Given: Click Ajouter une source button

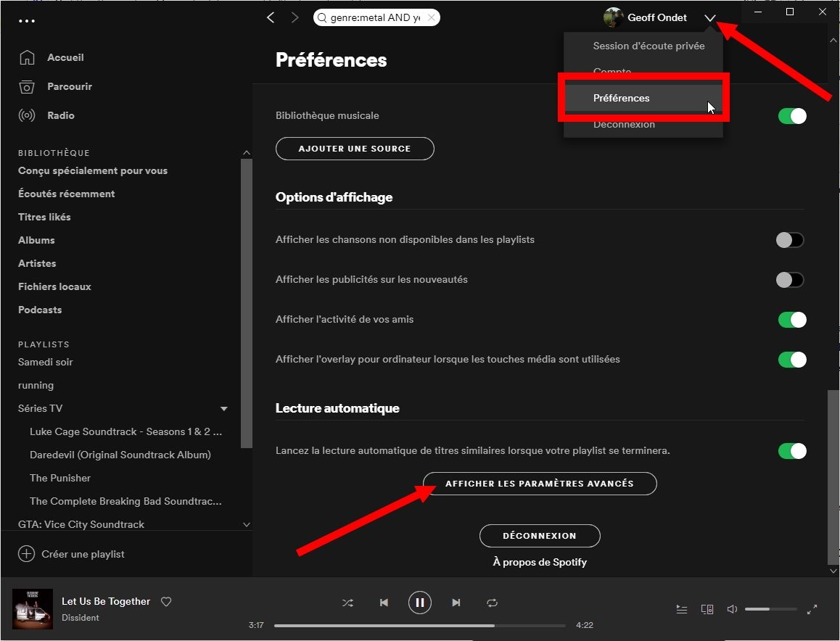Looking at the screenshot, I should 355,149.
